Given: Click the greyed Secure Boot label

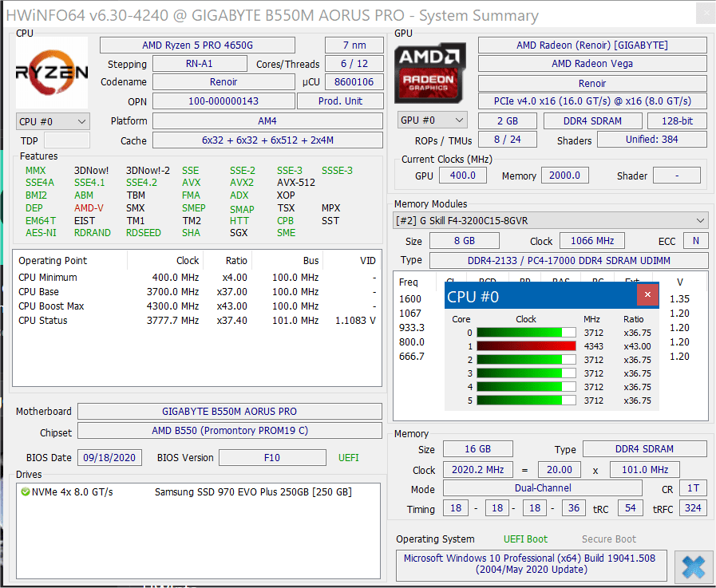Looking at the screenshot, I should [x=609, y=539].
